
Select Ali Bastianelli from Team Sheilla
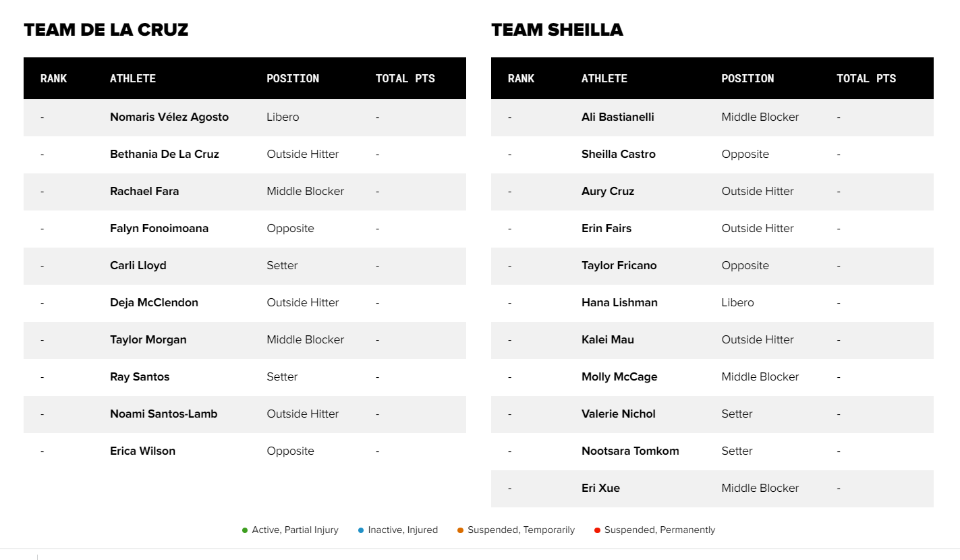(x=617, y=117)
